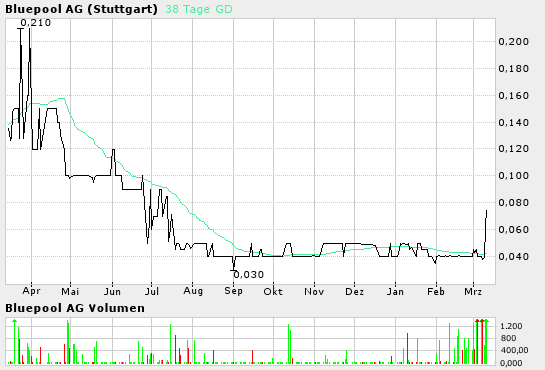The width and height of the screenshot is (545, 370).
Task: Click the 0,030 low price label
Action: pos(249,275)
